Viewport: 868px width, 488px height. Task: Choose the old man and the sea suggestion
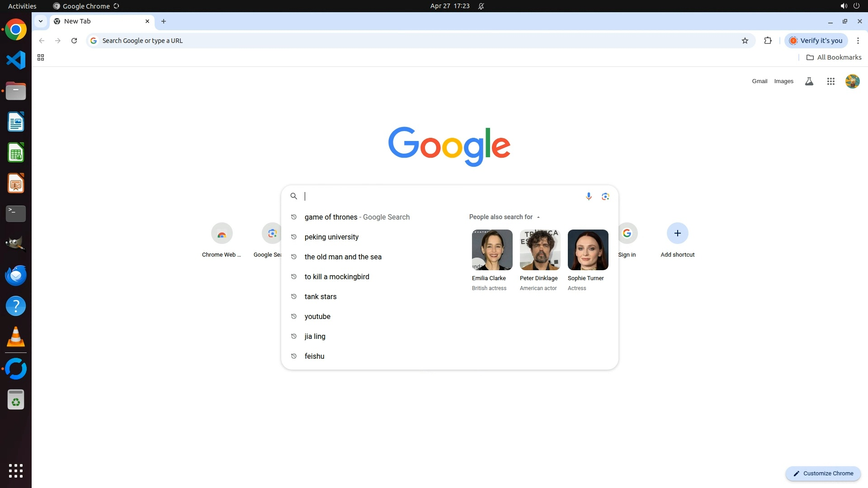[x=343, y=257]
